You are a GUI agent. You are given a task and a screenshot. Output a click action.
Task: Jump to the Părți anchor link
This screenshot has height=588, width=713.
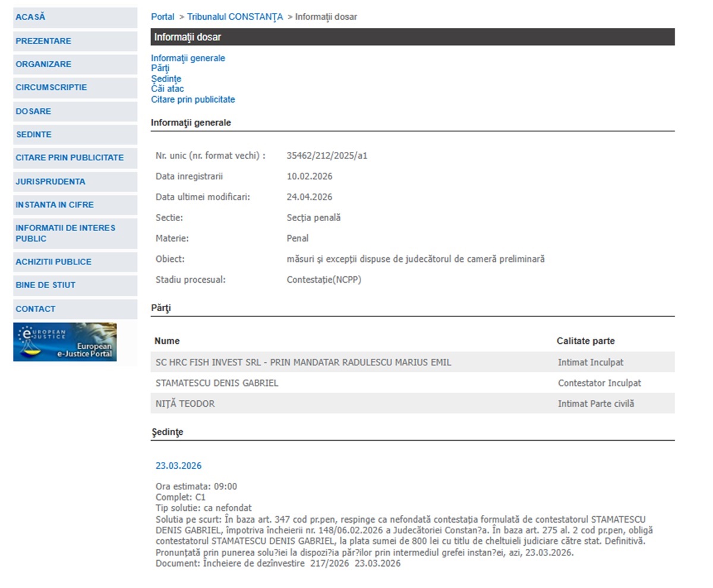(x=160, y=68)
